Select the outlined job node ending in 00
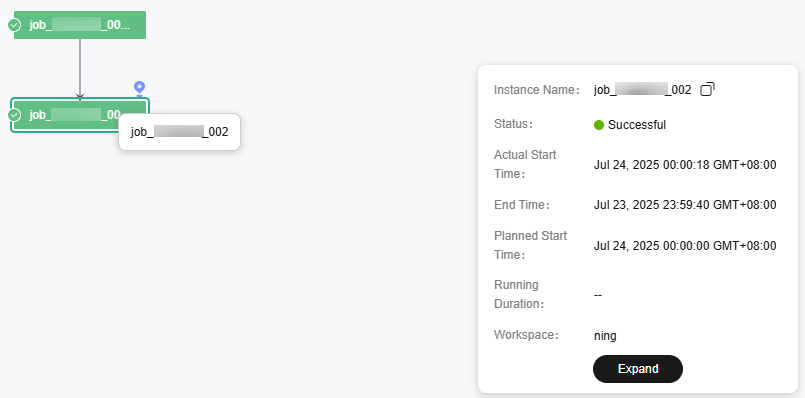 point(80,115)
